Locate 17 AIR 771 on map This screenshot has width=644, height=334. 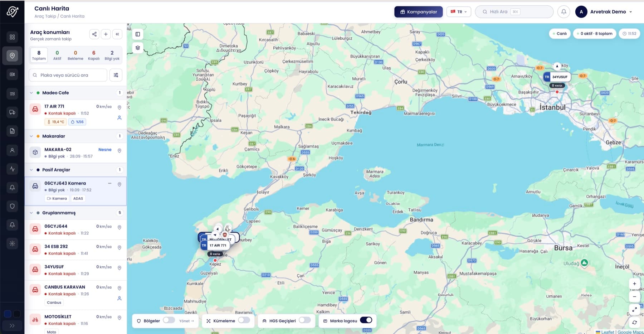tap(119, 107)
